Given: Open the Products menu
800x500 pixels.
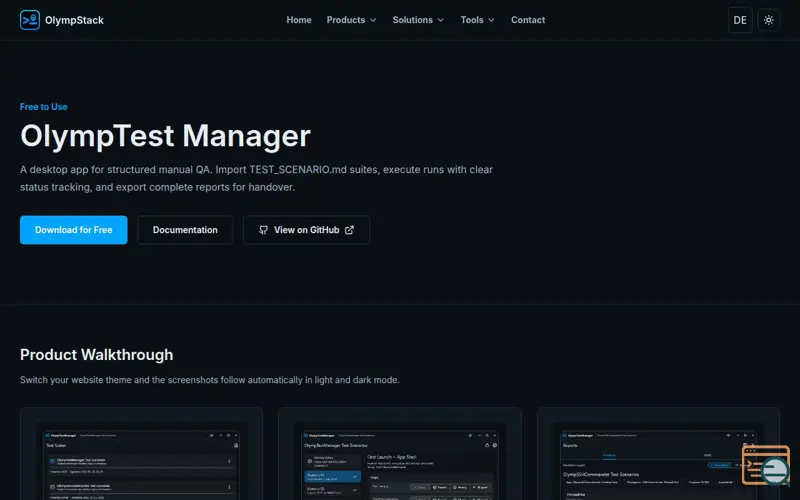Looking at the screenshot, I should coord(352,20).
